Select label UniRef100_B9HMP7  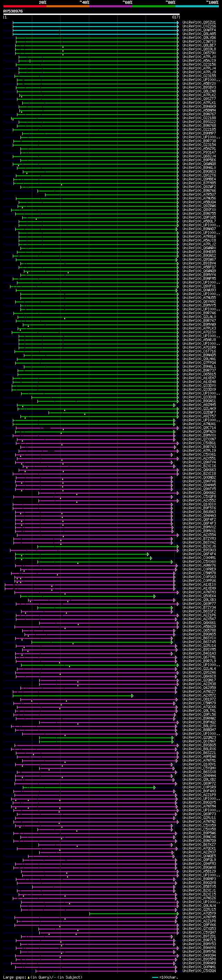199,133
